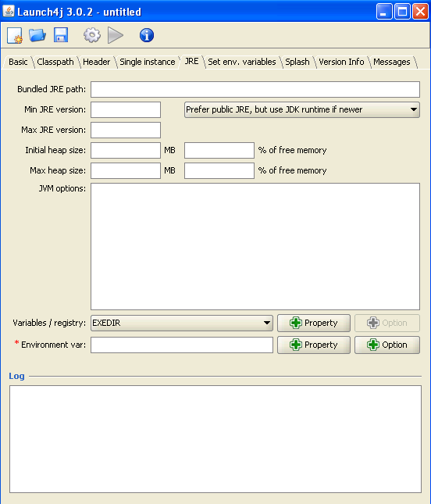
Task: Create a new configuration
Action: [15, 35]
